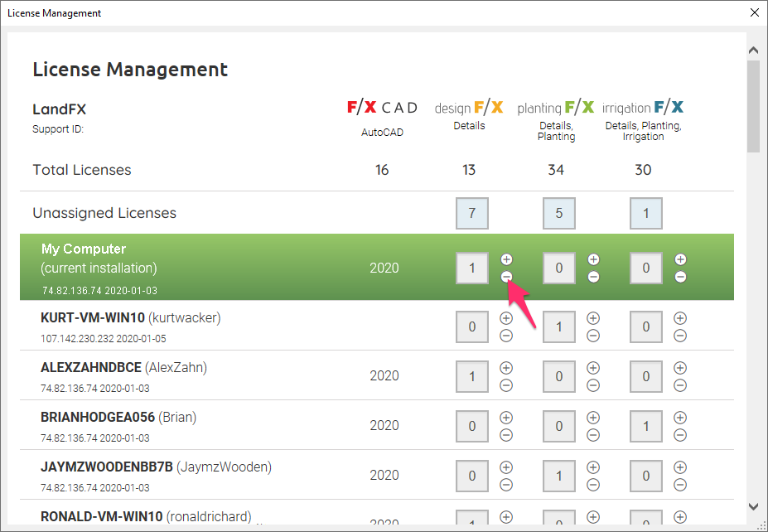Remove planting F/X license from KURT-VM-WIN10
Image resolution: width=768 pixels, height=532 pixels.
click(593, 336)
